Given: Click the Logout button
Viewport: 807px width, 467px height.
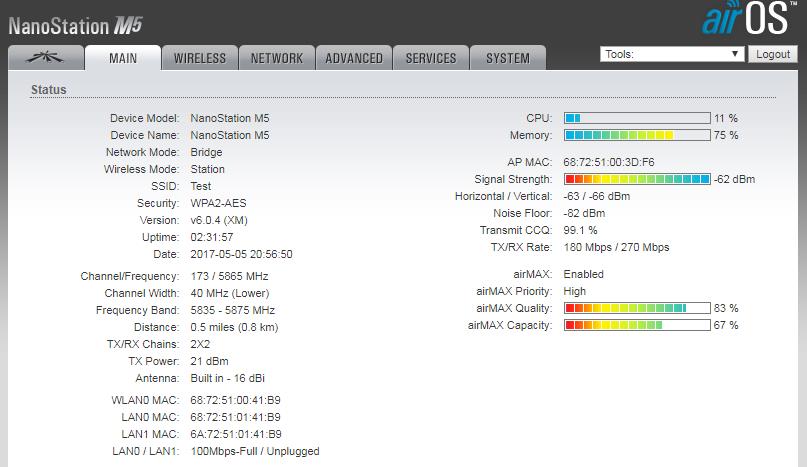Looking at the screenshot, I should click(773, 54).
